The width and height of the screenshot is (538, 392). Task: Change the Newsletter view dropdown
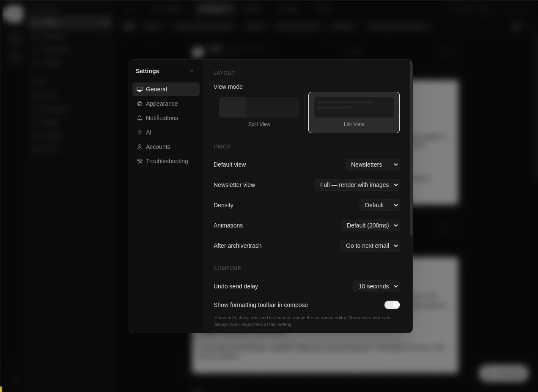(x=357, y=185)
